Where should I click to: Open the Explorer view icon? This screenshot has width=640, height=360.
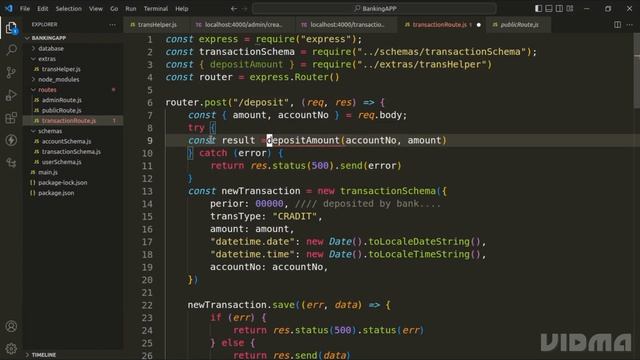click(x=11, y=28)
